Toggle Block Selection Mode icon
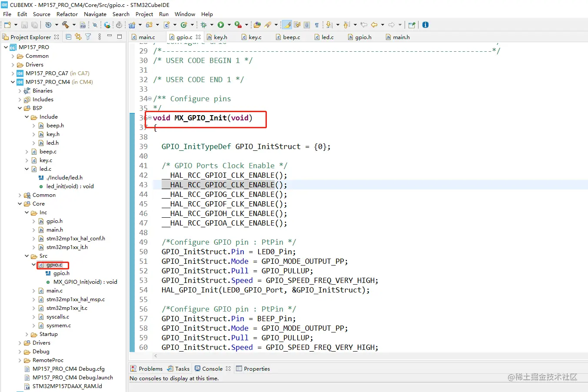 coord(307,25)
